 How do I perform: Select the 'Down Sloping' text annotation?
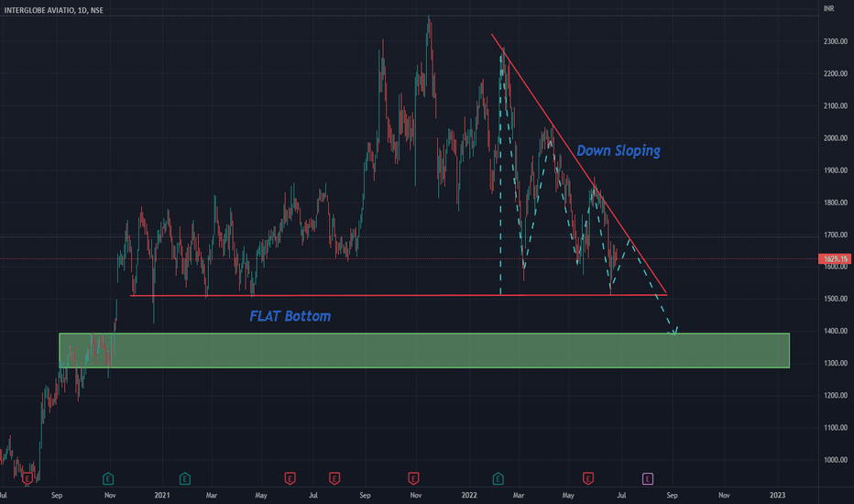click(619, 150)
